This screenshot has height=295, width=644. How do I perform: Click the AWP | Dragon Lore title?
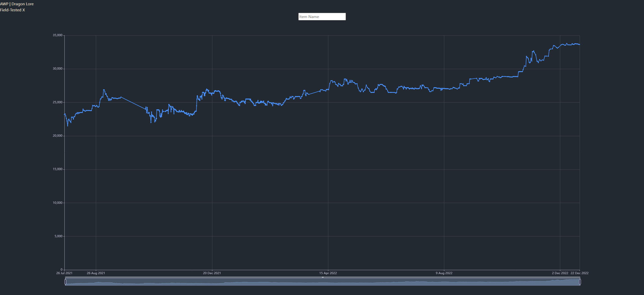click(17, 4)
